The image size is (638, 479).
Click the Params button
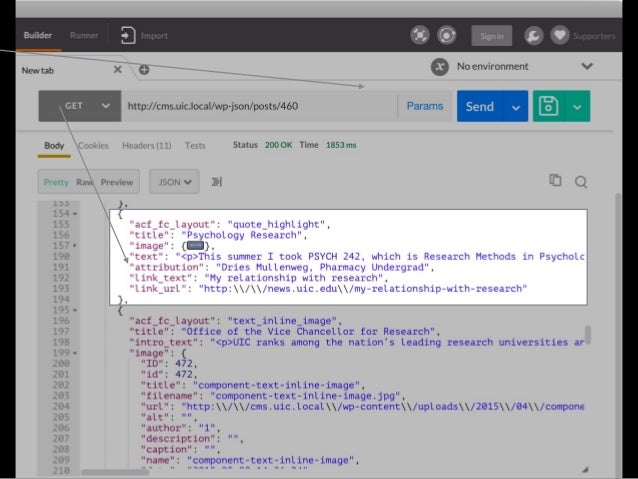pyautogui.click(x=425, y=106)
